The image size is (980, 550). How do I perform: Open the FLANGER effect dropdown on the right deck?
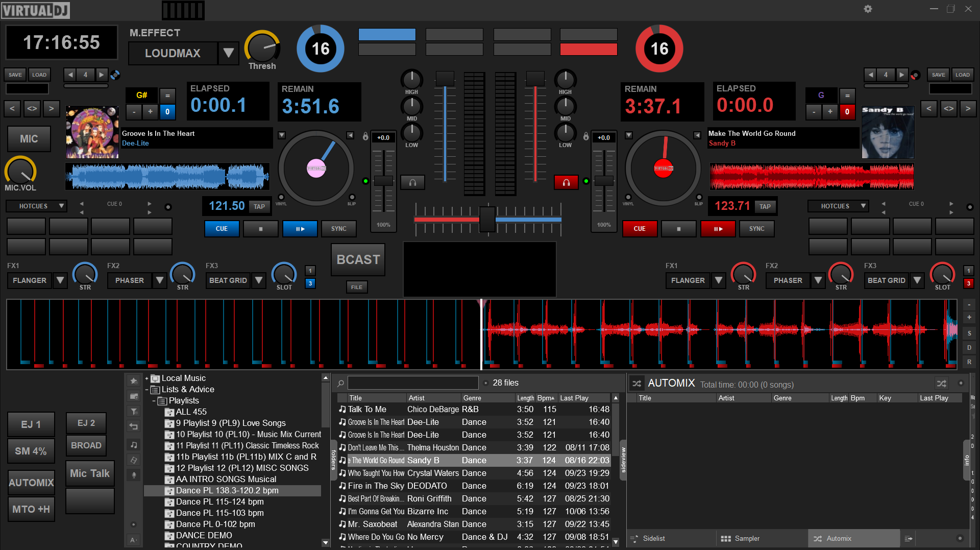click(x=718, y=280)
